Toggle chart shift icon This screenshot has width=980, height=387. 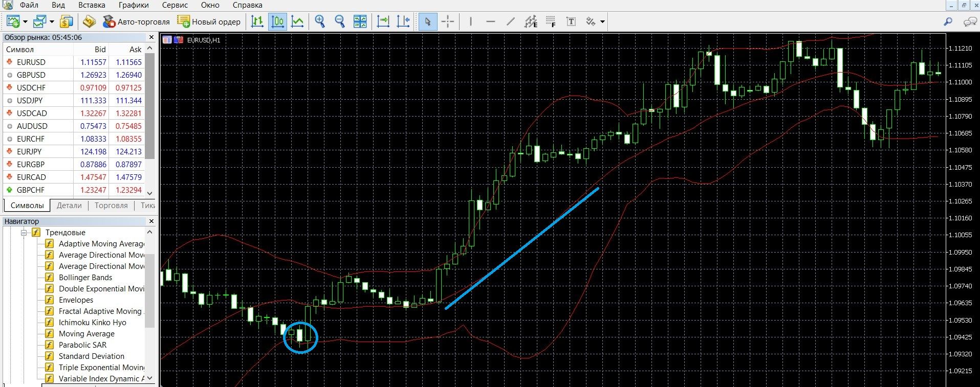tap(403, 21)
